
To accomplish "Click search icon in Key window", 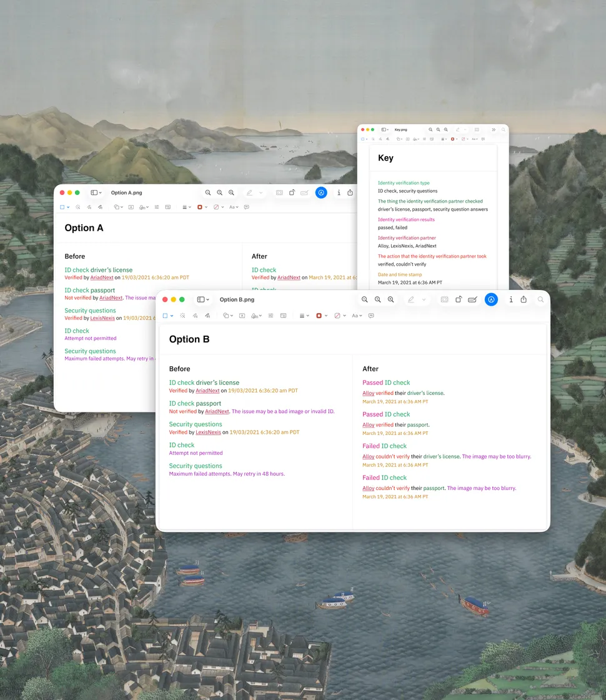I will pos(504,129).
